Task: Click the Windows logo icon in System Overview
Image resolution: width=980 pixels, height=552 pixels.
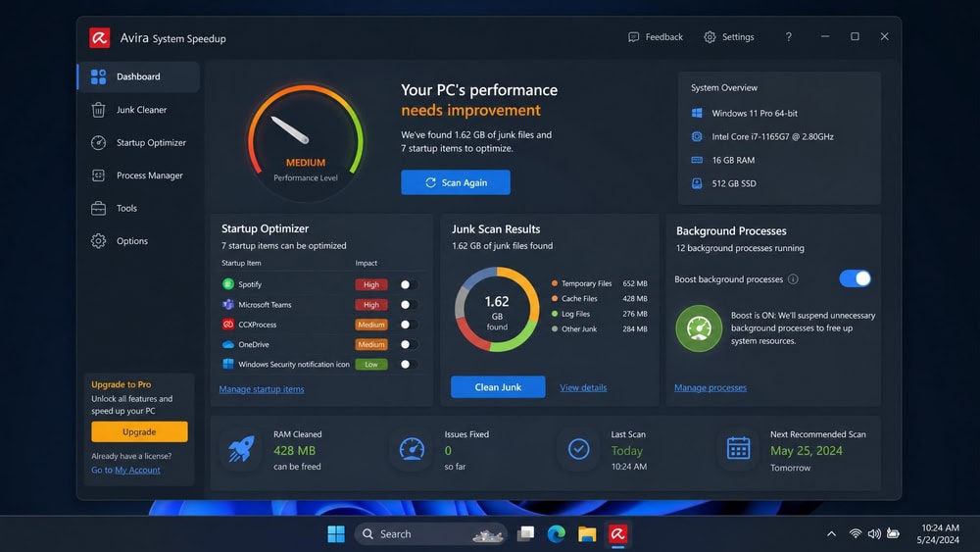Action: coord(697,113)
